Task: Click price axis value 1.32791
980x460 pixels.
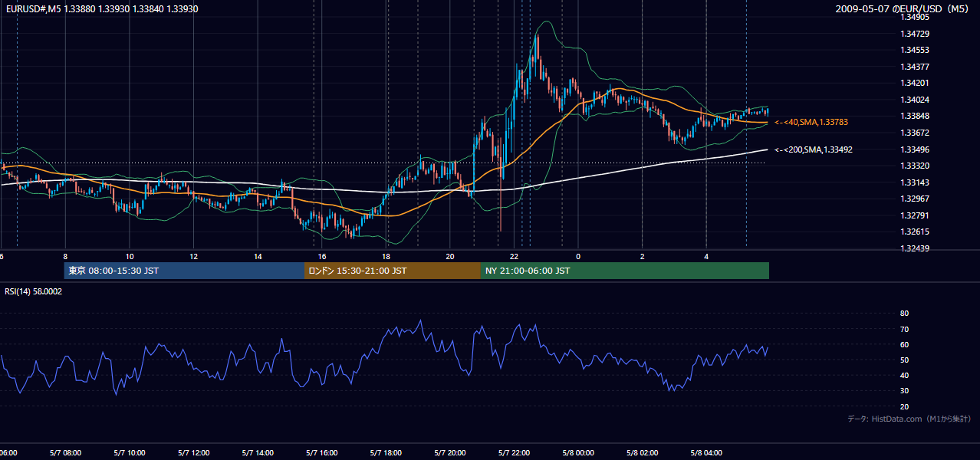Action: click(x=915, y=215)
